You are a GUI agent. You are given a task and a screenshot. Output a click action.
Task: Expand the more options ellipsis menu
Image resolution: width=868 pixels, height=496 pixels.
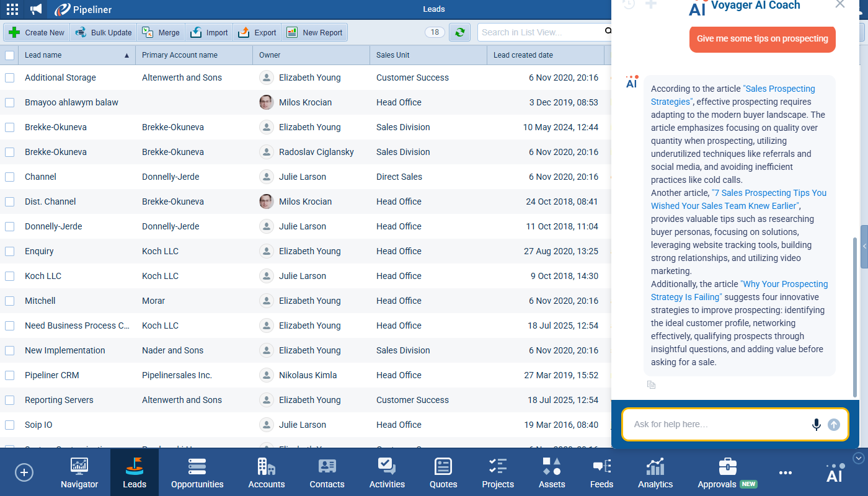(786, 473)
